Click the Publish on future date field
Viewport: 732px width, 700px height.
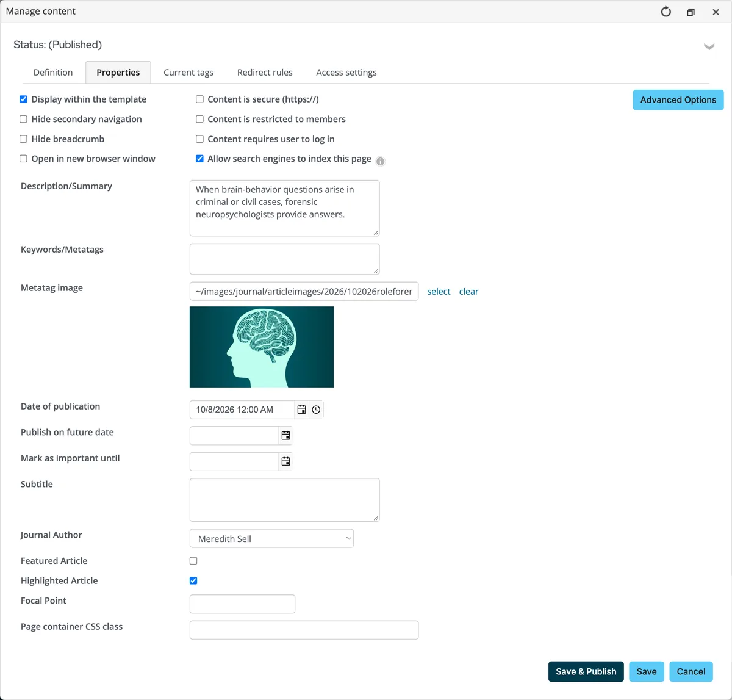click(x=234, y=436)
